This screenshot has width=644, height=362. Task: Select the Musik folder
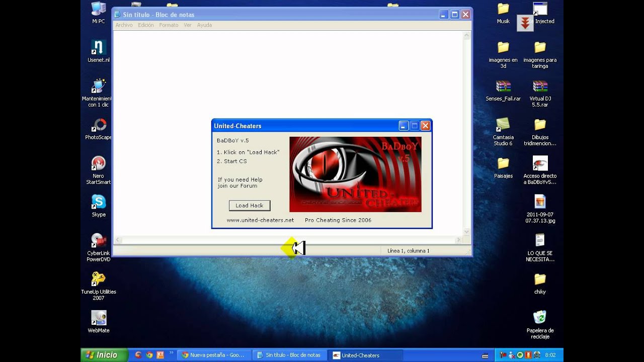coord(503,14)
